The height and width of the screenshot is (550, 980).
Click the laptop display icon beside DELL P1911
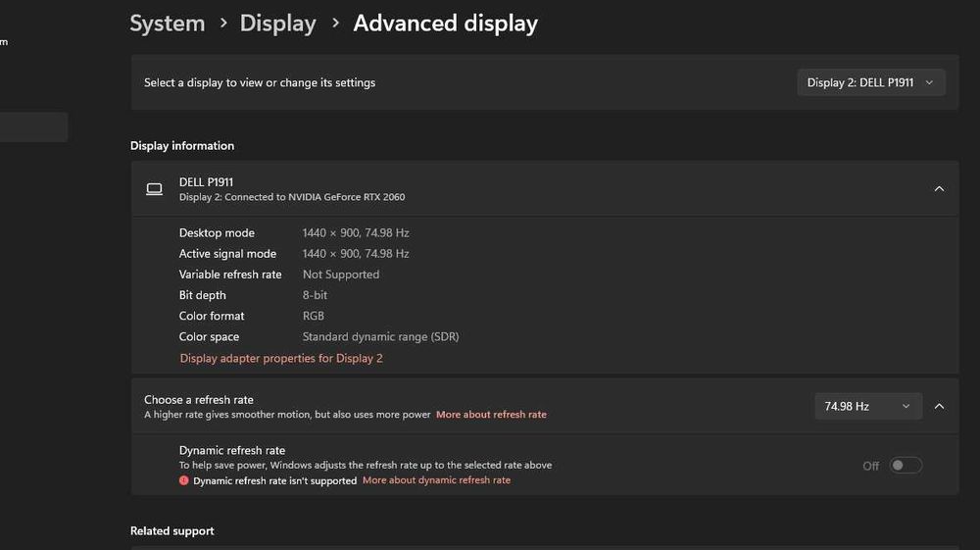(x=155, y=189)
